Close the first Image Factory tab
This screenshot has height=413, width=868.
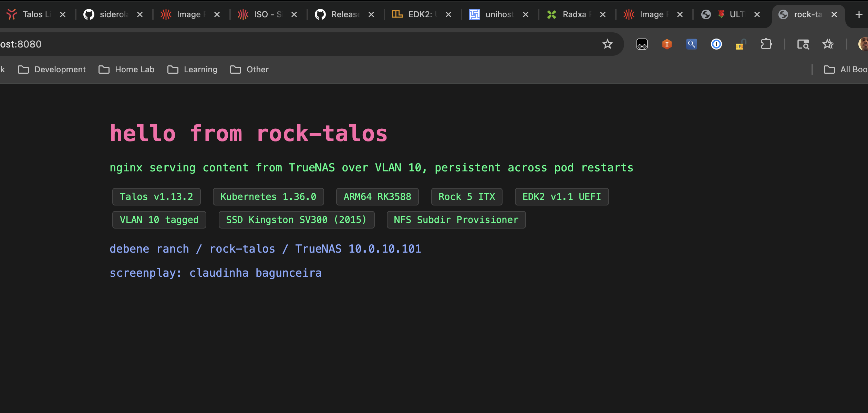click(217, 14)
